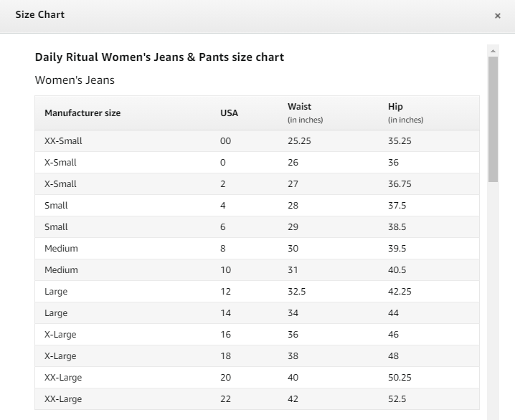Click the scrollbar up arrow
Screen dimensions: 515x420
click(493, 51)
